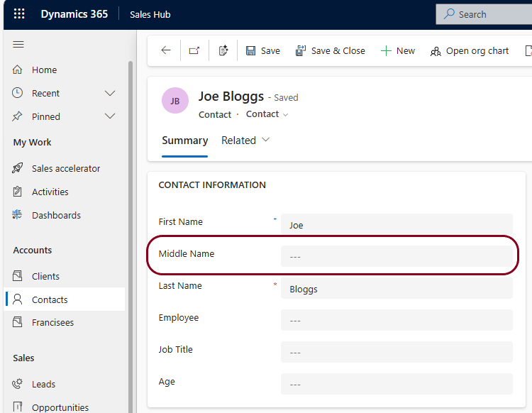532x413 pixels.
Task: Open the Related tab dropdown
Action: click(x=245, y=141)
